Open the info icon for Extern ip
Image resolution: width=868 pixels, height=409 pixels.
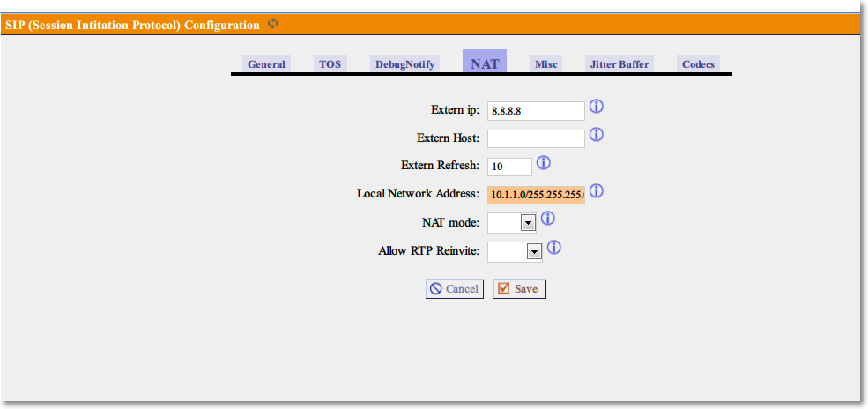coord(597,107)
